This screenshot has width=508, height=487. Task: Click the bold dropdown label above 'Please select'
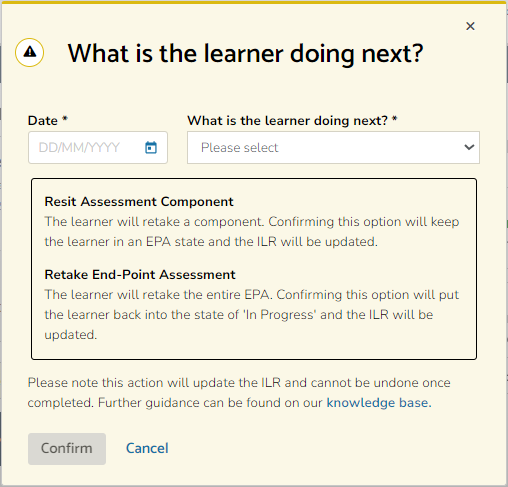point(292,120)
